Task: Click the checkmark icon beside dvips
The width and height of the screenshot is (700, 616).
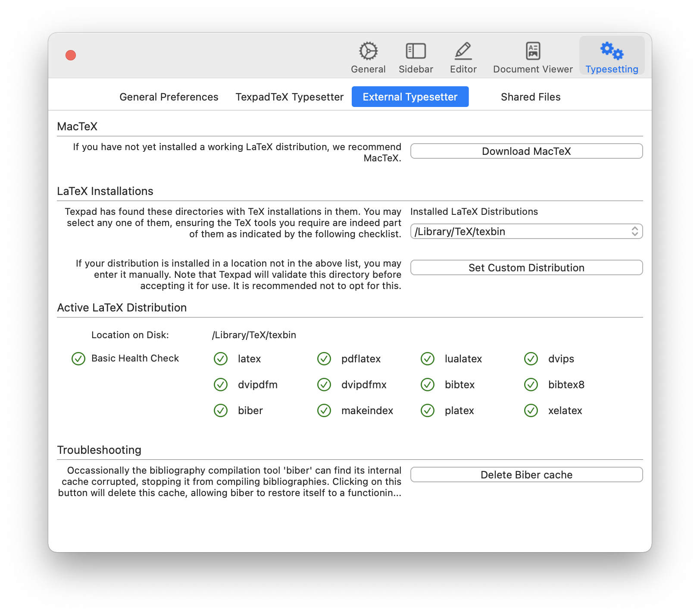Action: 531,358
